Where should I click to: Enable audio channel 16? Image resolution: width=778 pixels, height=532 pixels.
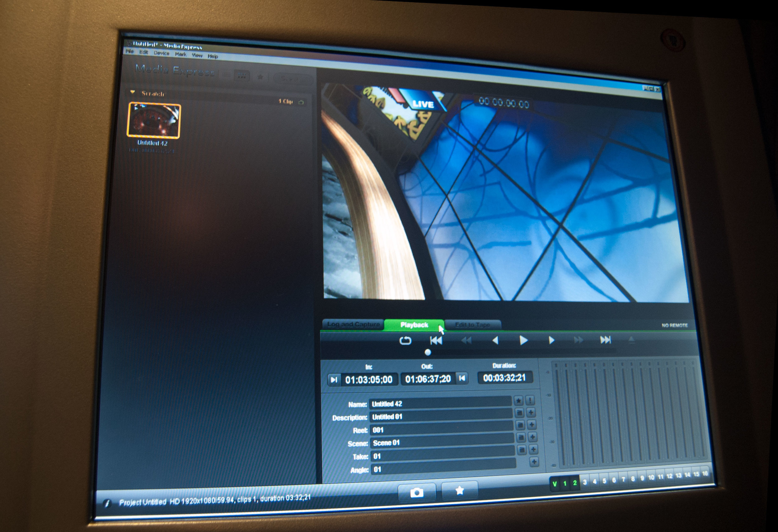(705, 474)
